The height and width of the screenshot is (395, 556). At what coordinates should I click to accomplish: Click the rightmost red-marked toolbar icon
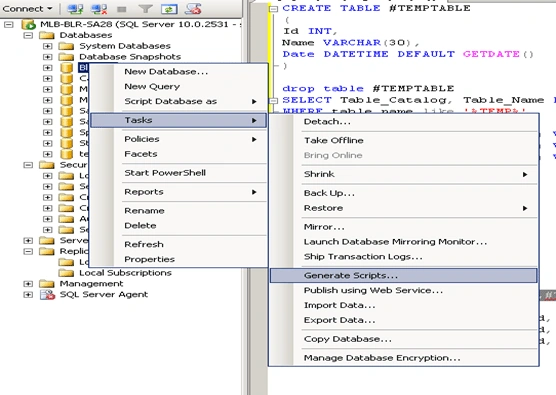[x=193, y=9]
